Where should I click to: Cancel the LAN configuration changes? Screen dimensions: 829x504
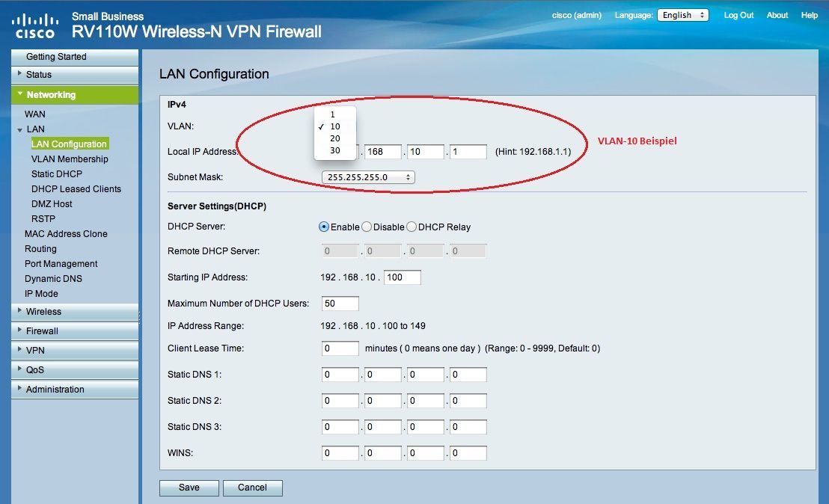coord(253,488)
